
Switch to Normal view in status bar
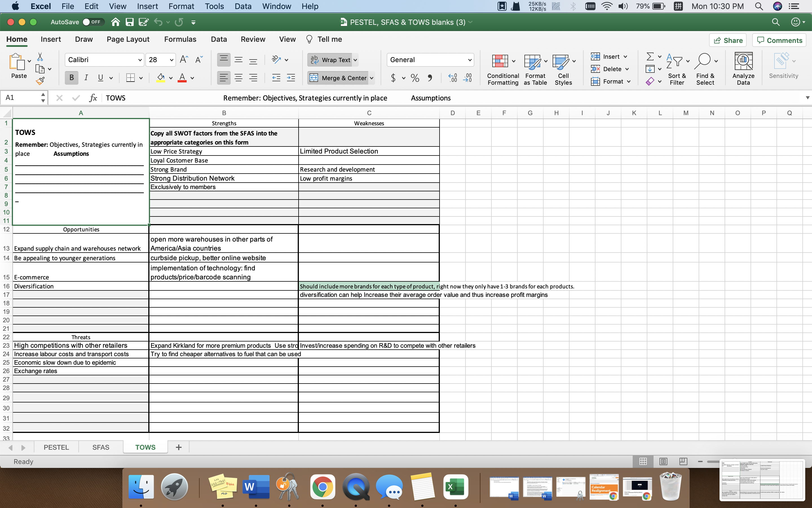click(643, 461)
